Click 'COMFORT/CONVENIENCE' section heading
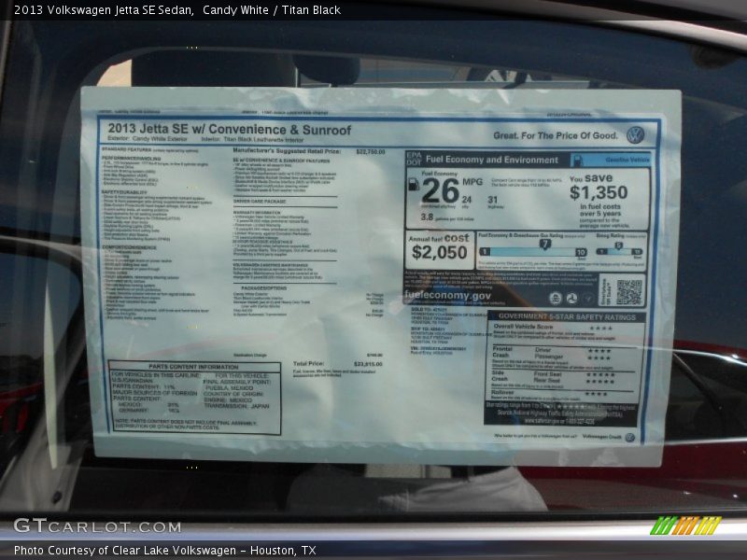The height and width of the screenshot is (560, 747). (x=129, y=247)
